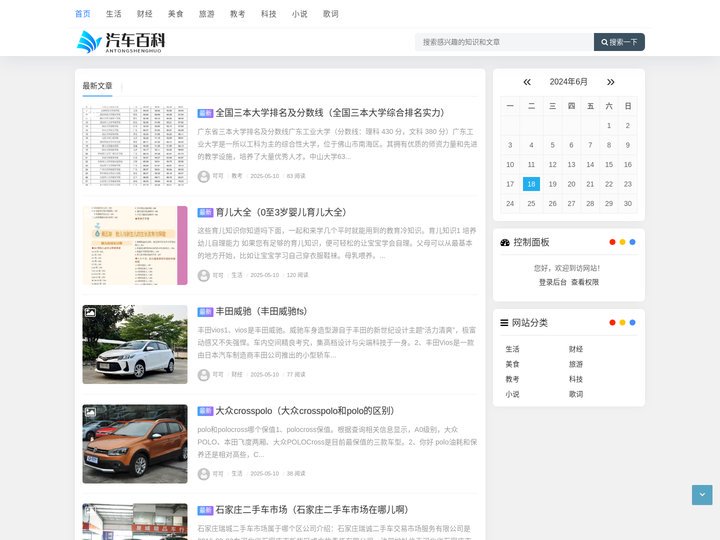Click author avatar under 育儿大全 article

203,276
